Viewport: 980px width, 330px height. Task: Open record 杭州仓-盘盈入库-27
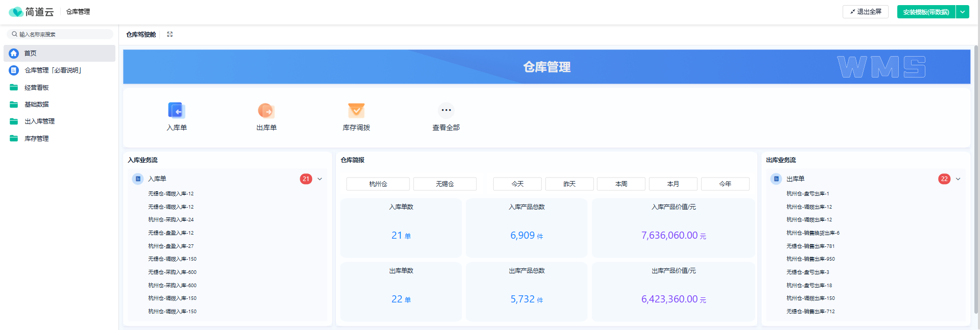pos(171,246)
